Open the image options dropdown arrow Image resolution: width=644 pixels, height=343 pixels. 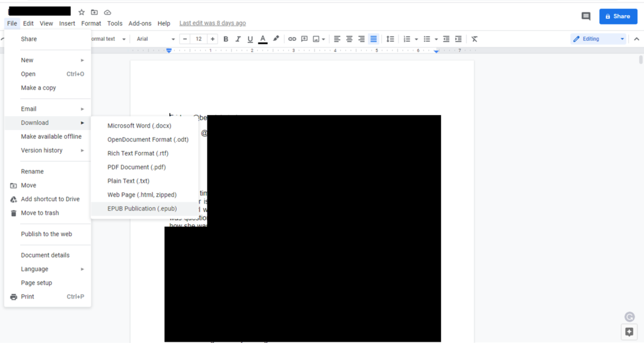pos(324,40)
